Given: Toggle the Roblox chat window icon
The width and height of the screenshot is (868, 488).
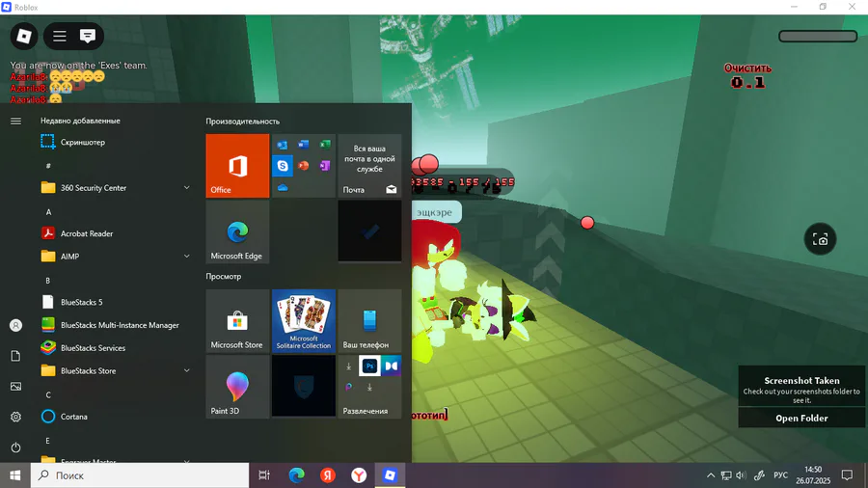Looking at the screenshot, I should (x=87, y=37).
